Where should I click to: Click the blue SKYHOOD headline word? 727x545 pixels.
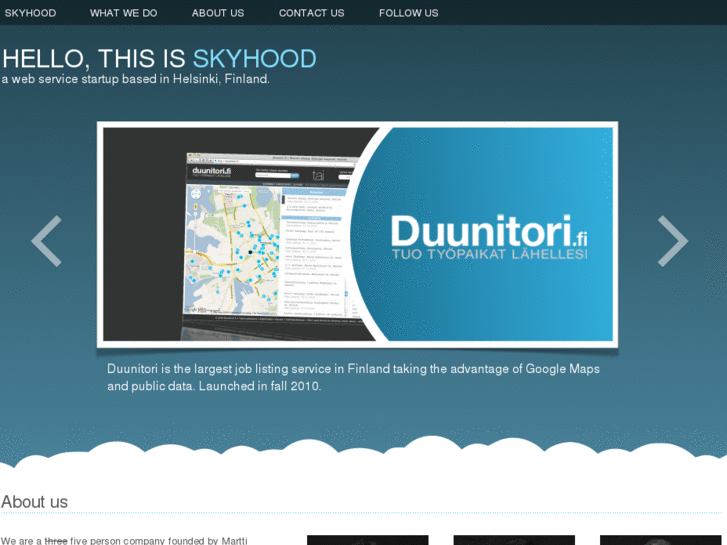(255, 59)
